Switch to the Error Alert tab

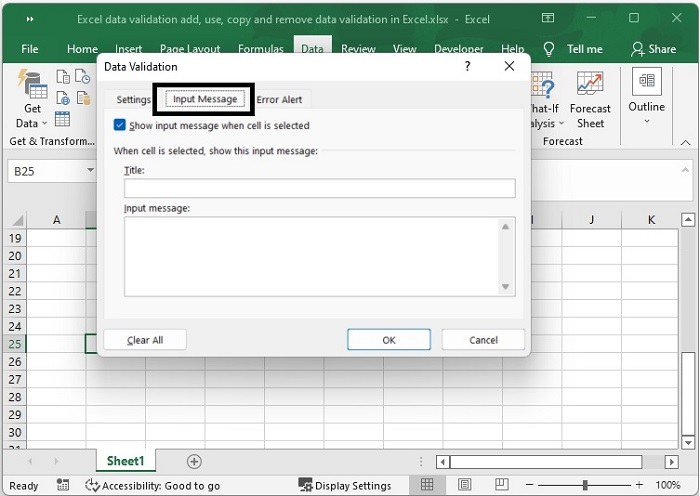click(x=279, y=100)
